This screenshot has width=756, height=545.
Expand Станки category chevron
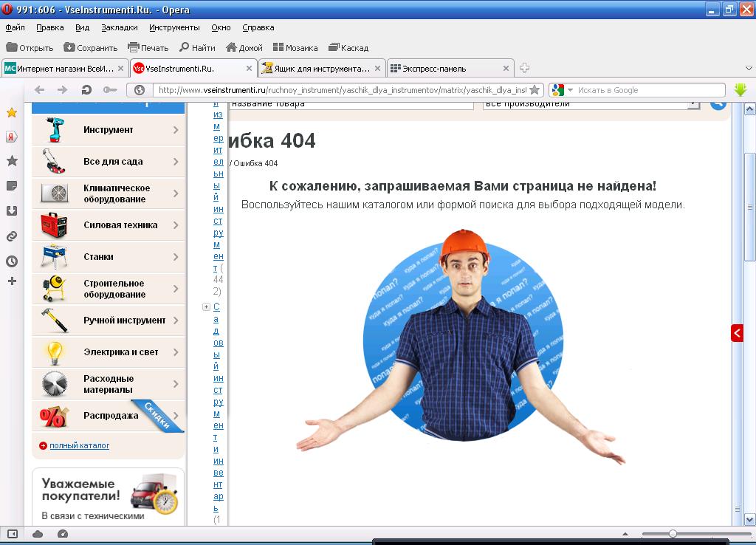point(176,257)
